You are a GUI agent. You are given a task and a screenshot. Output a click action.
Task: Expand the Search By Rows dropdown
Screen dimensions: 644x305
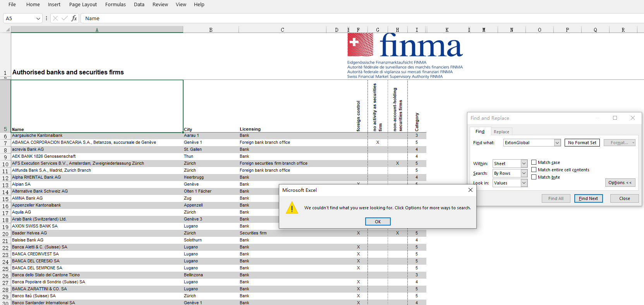524,173
